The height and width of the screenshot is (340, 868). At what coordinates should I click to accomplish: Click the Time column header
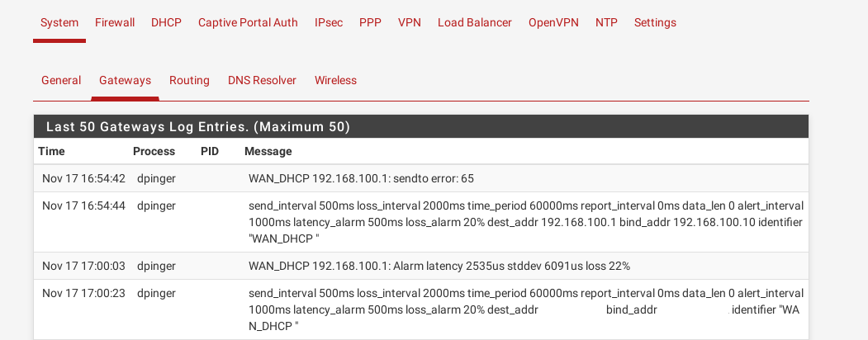click(51, 152)
